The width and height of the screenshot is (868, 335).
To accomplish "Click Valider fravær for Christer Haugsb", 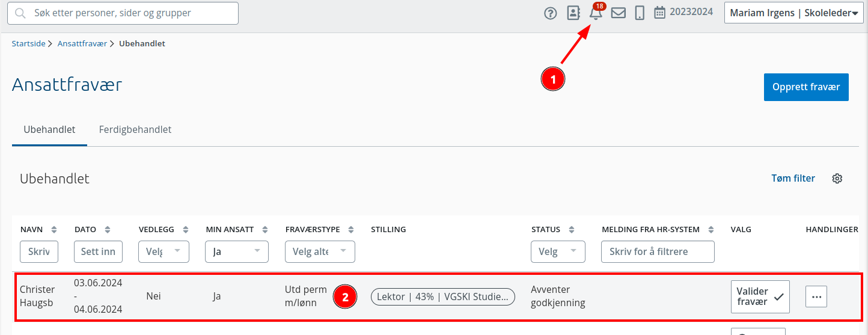I will coord(760,297).
